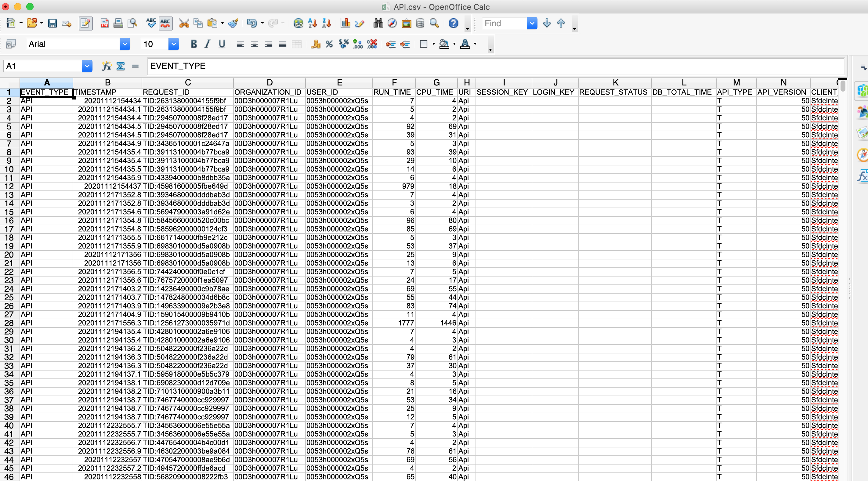Expand the Arial font name dropdown
The image size is (868, 481).
(x=125, y=44)
